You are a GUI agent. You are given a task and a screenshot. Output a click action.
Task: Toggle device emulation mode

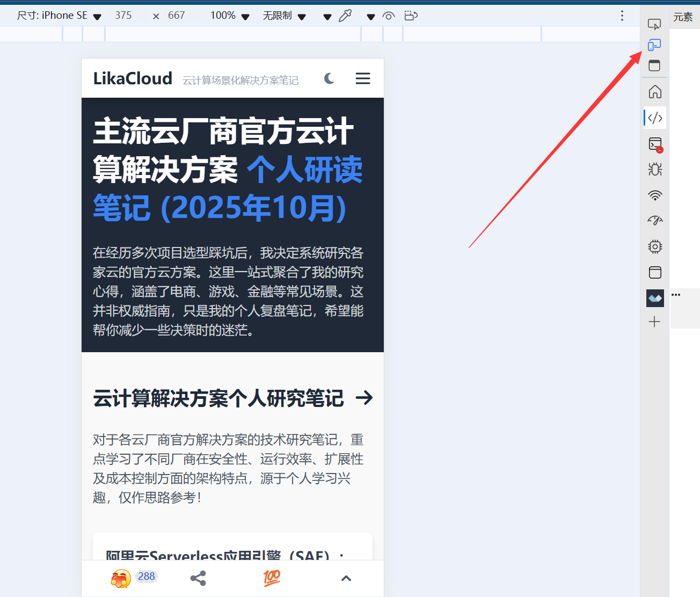click(654, 45)
